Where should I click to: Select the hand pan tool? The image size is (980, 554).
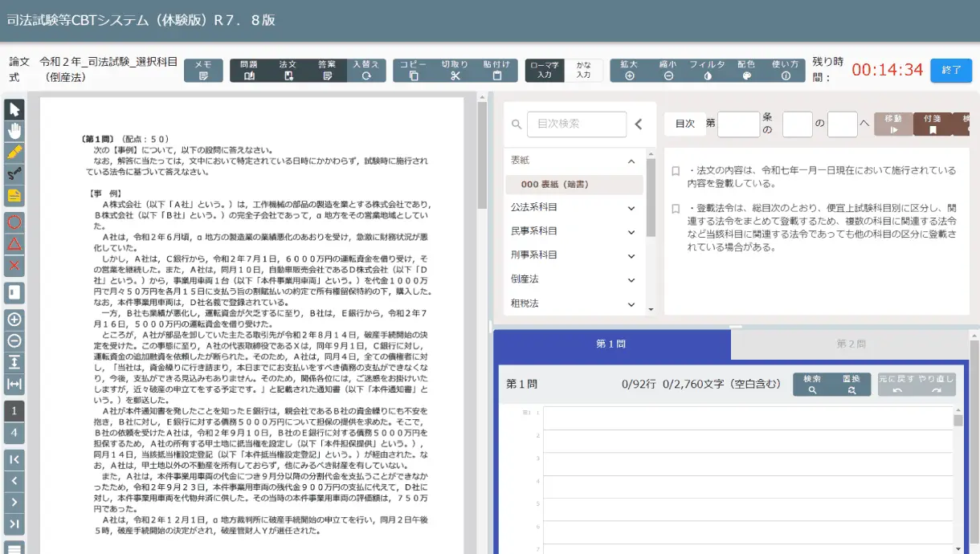[14, 131]
